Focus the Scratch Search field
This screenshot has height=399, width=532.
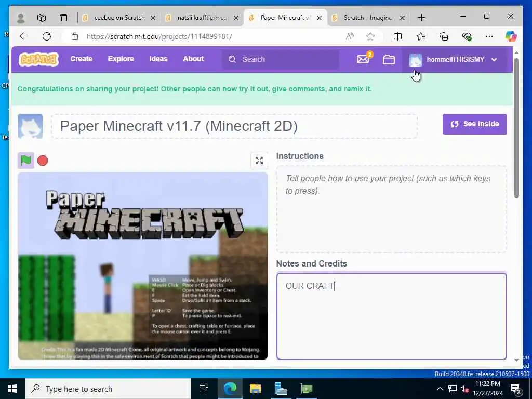coord(281,59)
